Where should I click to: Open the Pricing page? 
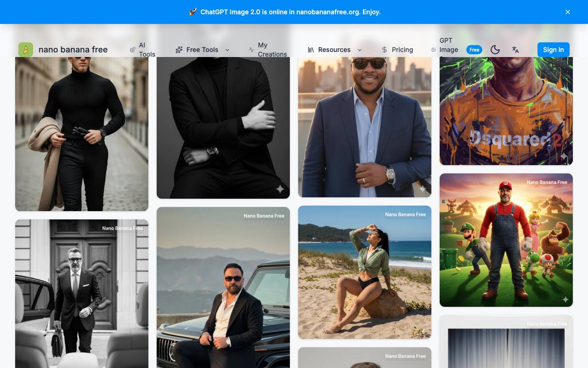coord(397,50)
